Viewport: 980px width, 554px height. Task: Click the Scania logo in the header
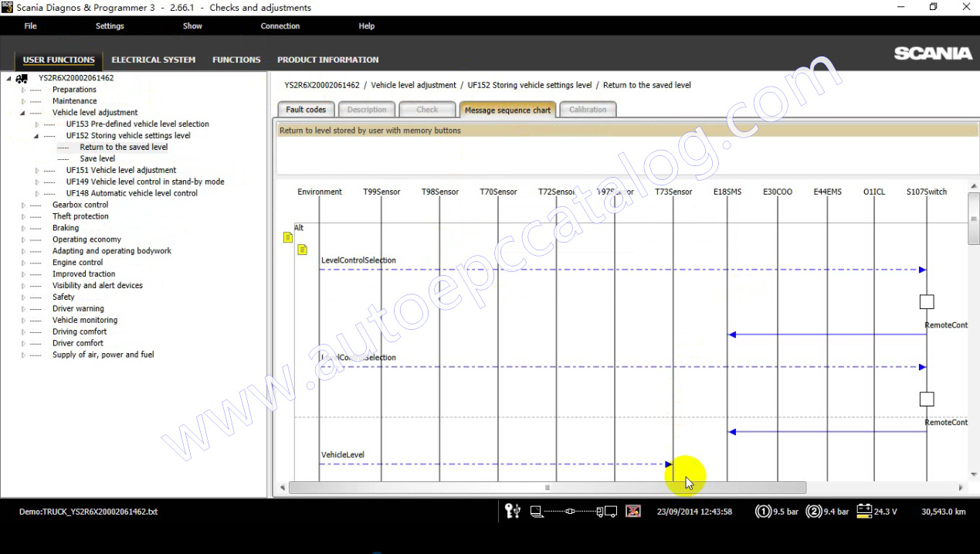pyautogui.click(x=933, y=53)
